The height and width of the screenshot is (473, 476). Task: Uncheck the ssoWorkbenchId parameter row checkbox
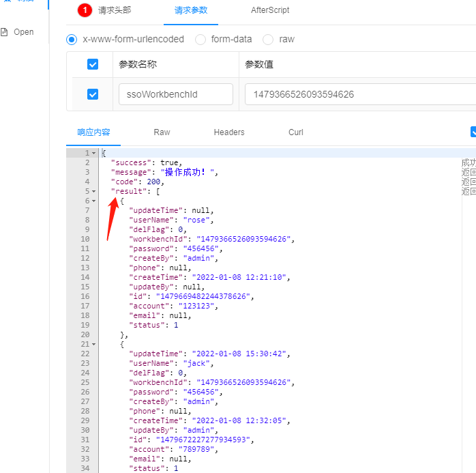[x=93, y=94]
